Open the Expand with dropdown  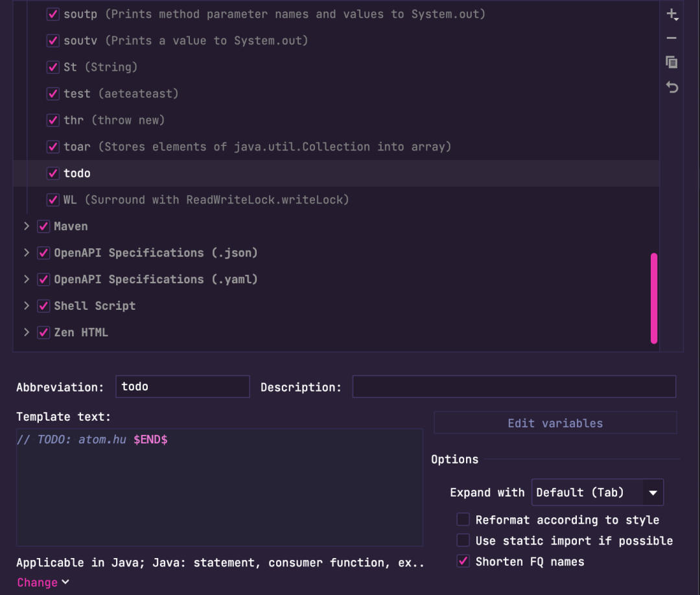(x=653, y=492)
